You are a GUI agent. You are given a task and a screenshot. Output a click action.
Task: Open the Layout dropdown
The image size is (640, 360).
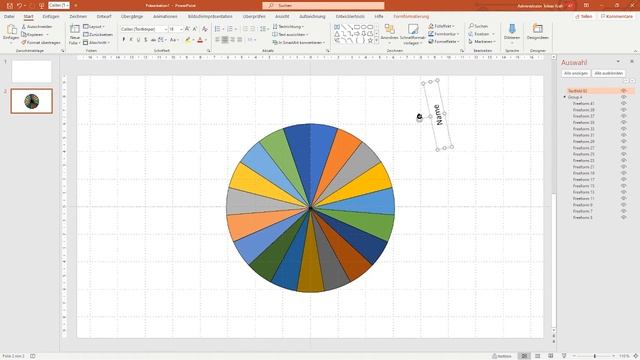[x=94, y=27]
